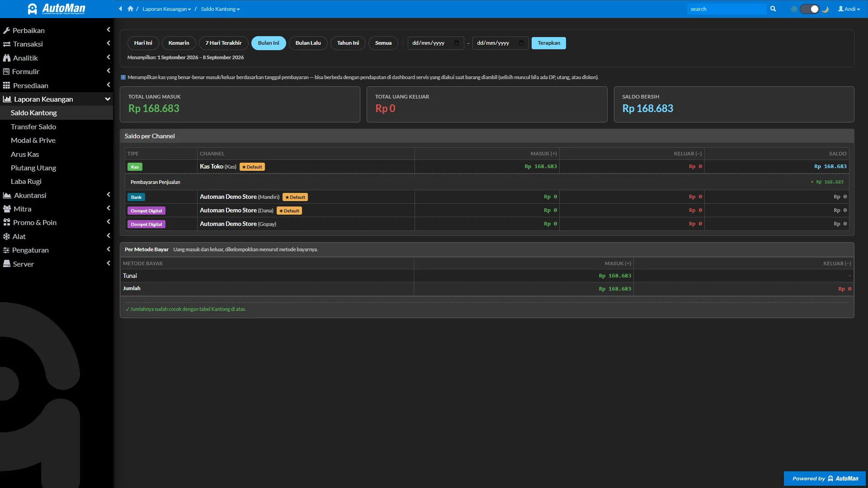This screenshot has height=488, width=868.
Task: Click the bar chart icon beside Laporan Keuangan
Action: [7, 99]
